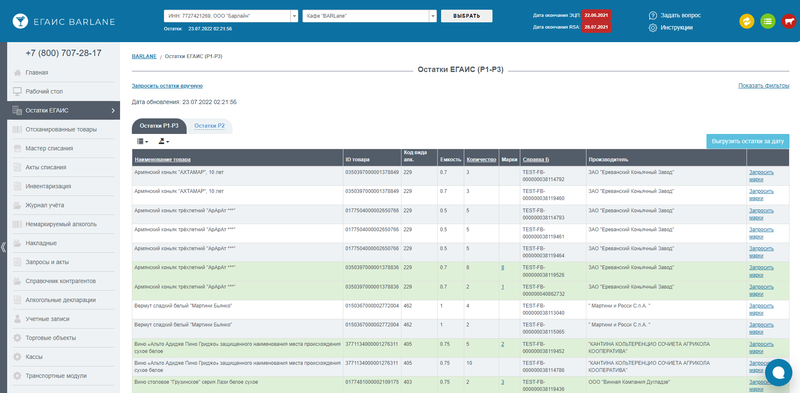Click the ВЫБРАТЬ button
The width and height of the screenshot is (800, 393).
pos(467,16)
